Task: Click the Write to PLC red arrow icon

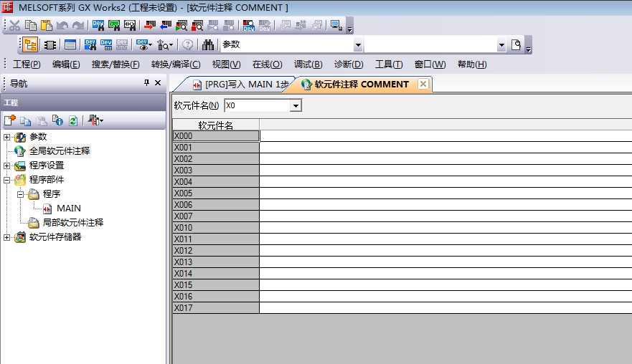Action: pos(166,25)
